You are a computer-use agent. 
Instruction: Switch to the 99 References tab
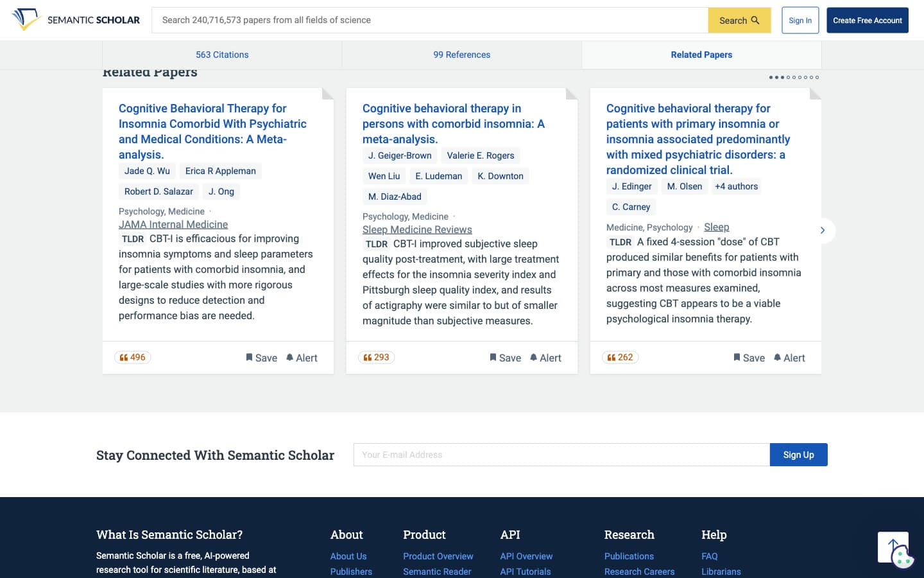point(461,55)
